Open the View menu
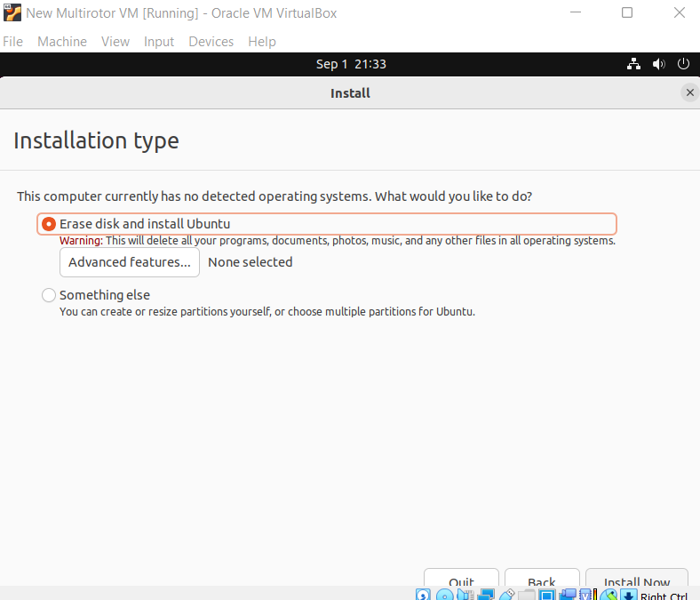 115,42
